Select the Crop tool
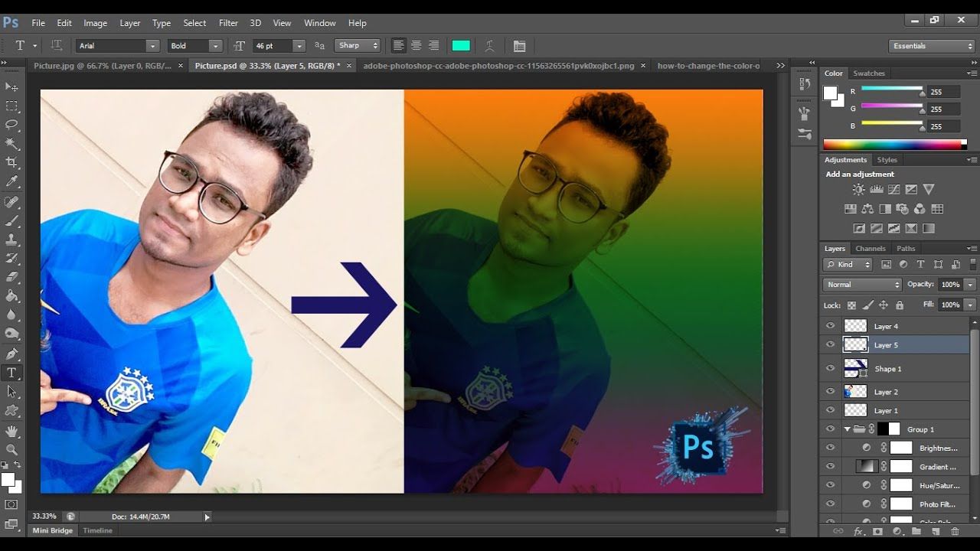The image size is (980, 551). [x=11, y=162]
